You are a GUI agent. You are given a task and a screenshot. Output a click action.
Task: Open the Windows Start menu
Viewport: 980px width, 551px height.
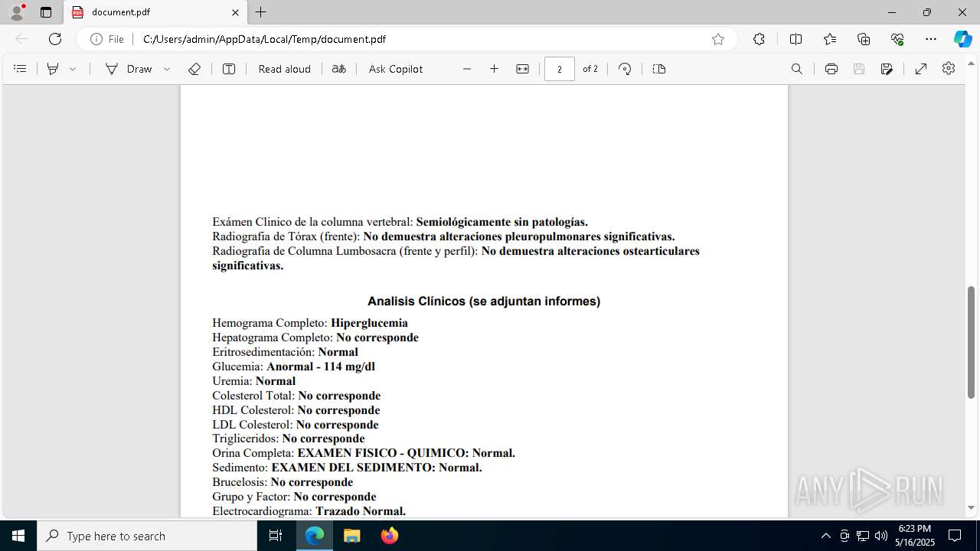(x=18, y=536)
